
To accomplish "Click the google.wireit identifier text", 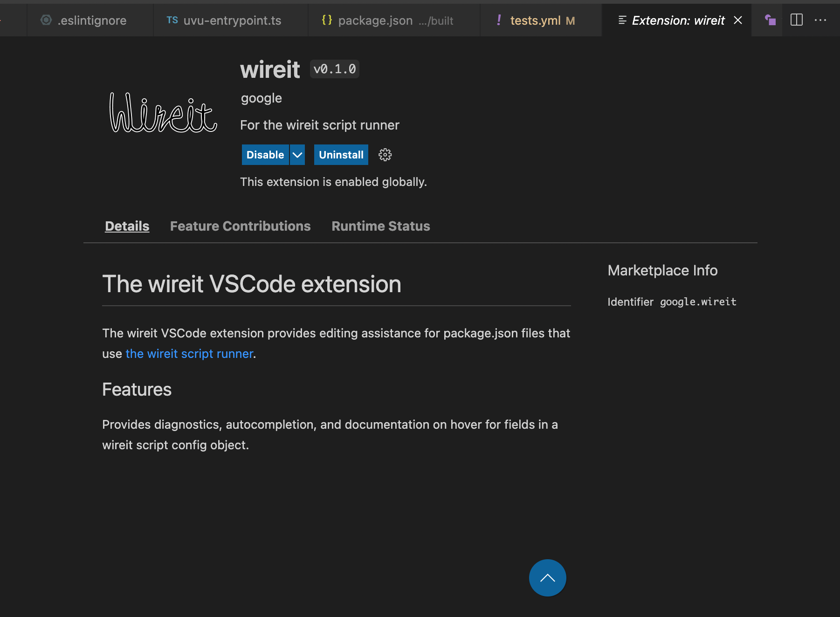I will coord(698,302).
